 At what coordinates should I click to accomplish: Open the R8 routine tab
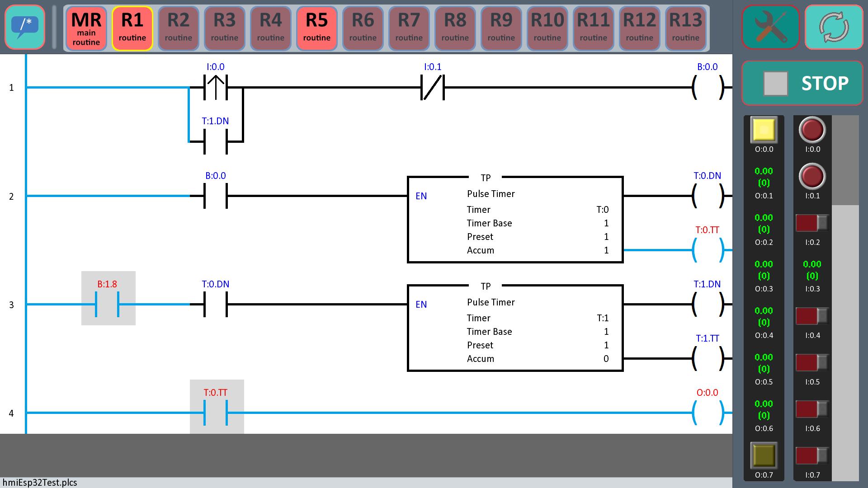(x=455, y=28)
